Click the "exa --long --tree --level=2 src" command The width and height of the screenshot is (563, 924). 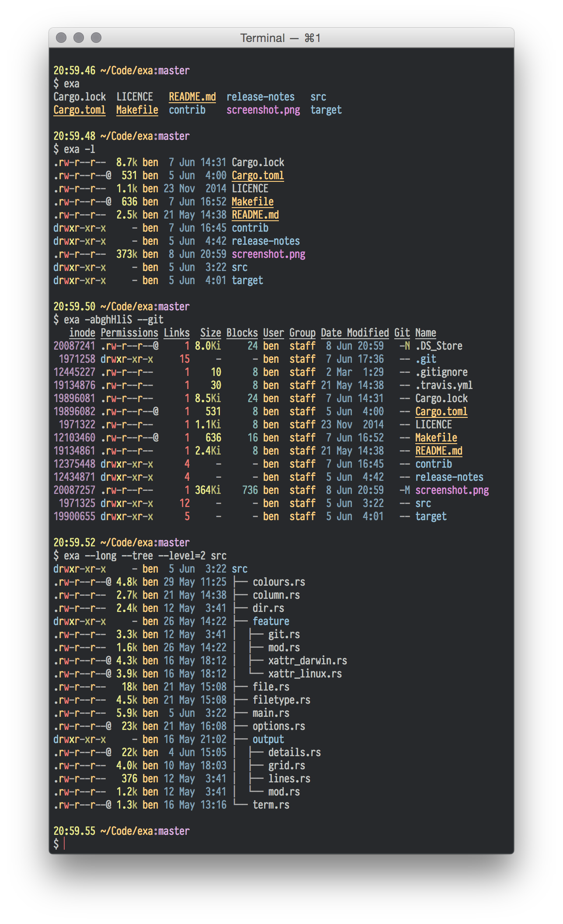tap(145, 556)
